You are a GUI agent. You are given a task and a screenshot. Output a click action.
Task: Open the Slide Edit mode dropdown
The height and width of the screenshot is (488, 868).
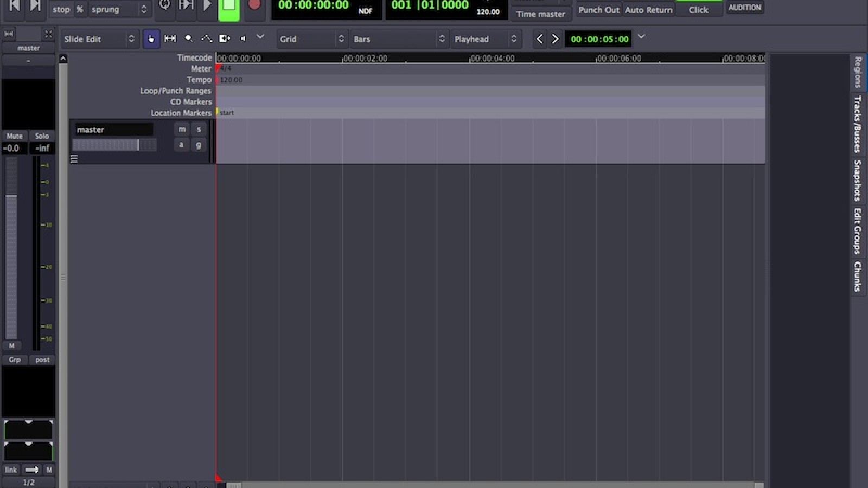99,39
